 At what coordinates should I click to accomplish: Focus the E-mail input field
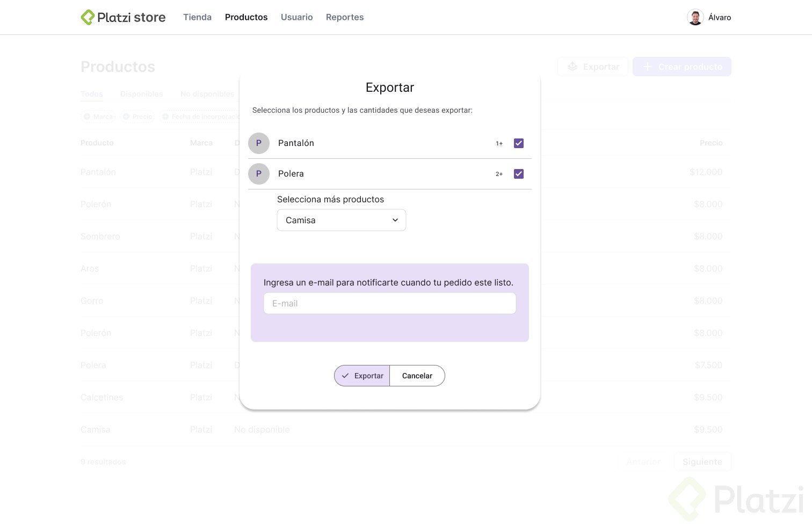390,303
